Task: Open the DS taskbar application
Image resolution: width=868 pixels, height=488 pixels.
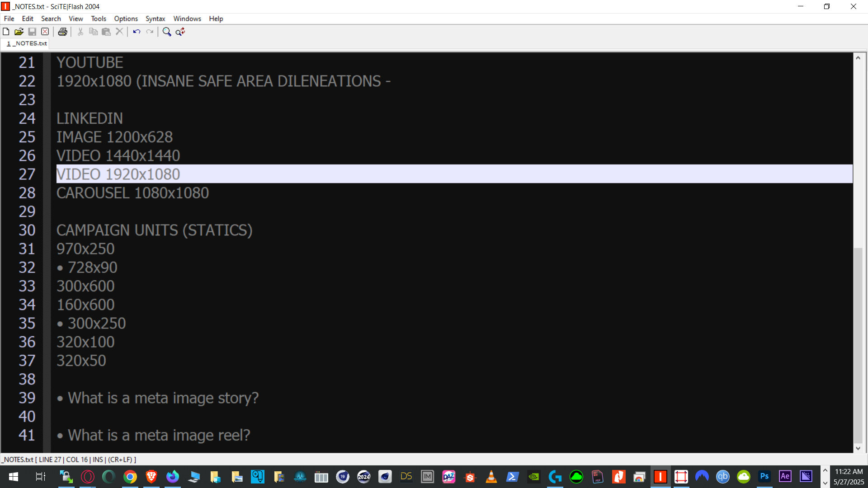Action: click(x=406, y=477)
